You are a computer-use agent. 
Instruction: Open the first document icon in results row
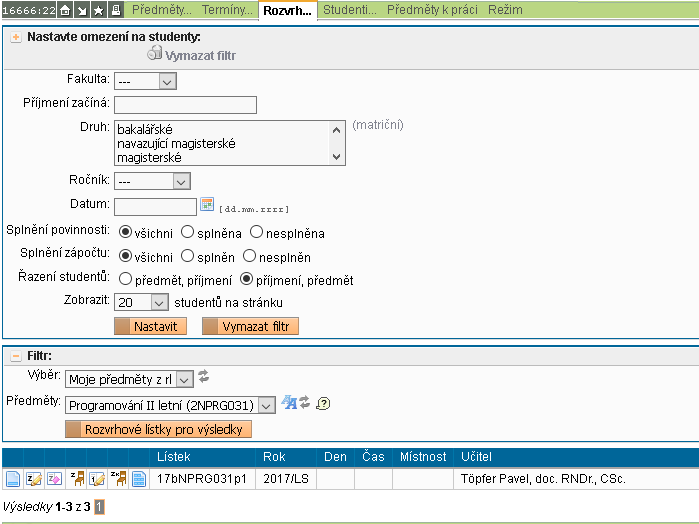(x=13, y=480)
